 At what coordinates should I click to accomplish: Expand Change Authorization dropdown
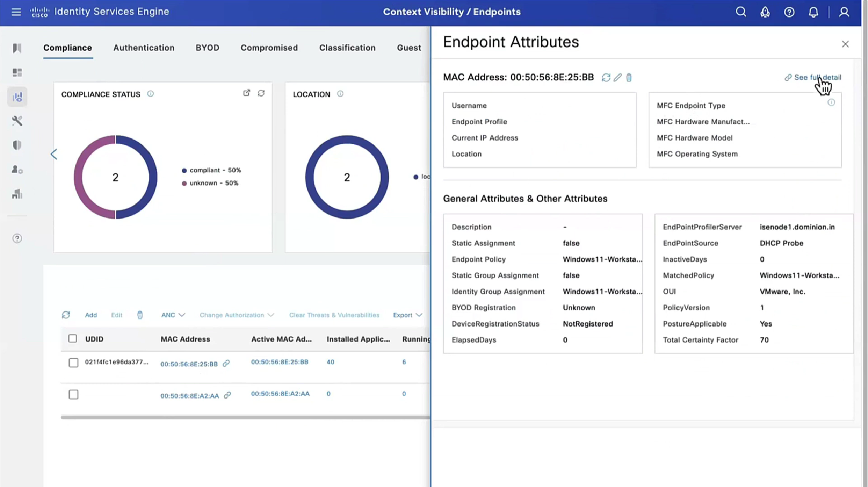click(x=237, y=315)
